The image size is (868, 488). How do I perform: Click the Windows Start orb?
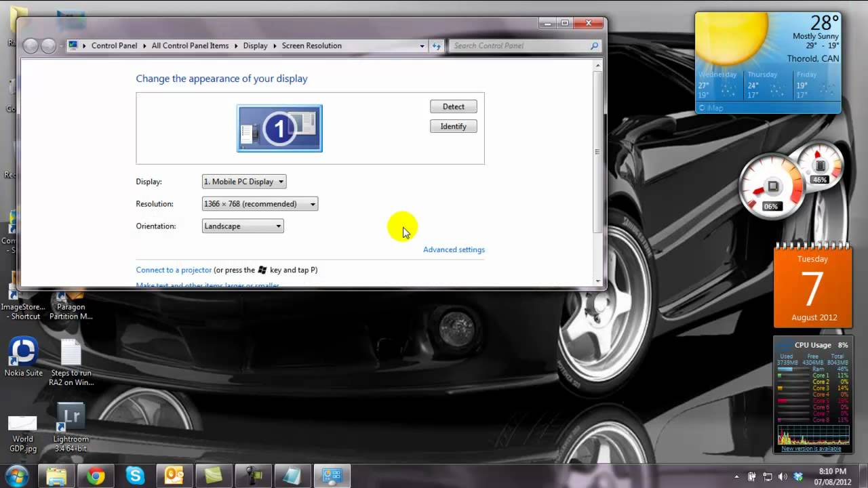(x=16, y=476)
